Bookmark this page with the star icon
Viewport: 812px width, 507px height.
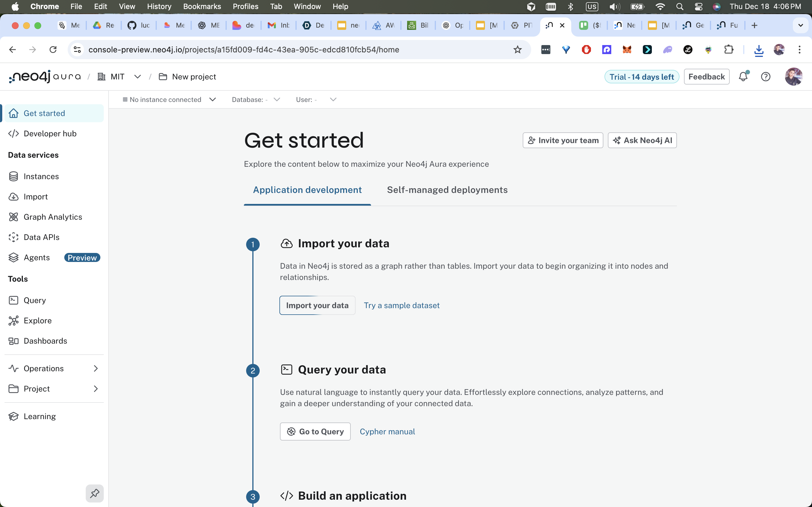coord(517,50)
